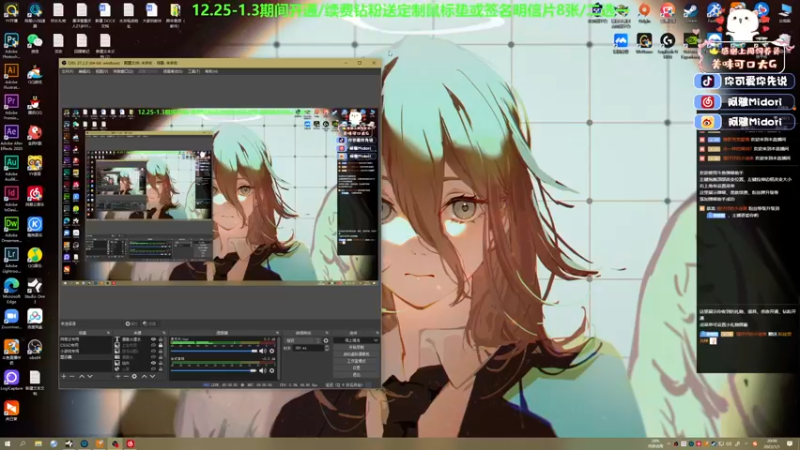
Task: Add a new source with the Sources plus icon
Action: (118, 377)
